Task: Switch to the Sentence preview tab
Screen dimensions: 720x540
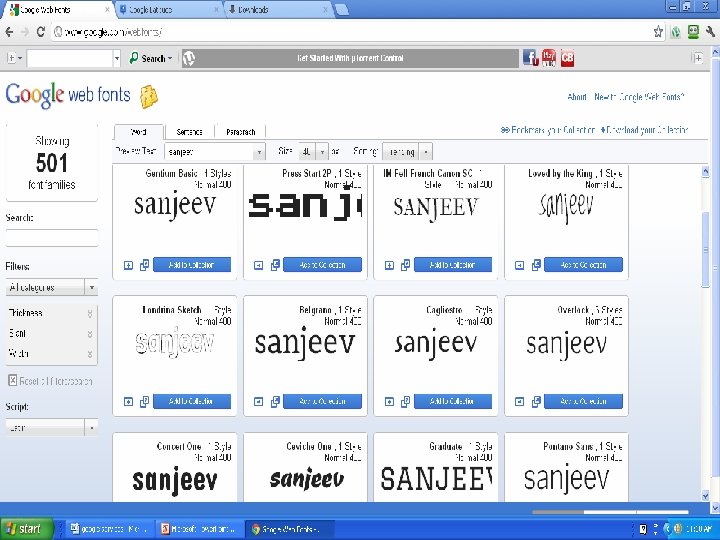Action: (189, 132)
